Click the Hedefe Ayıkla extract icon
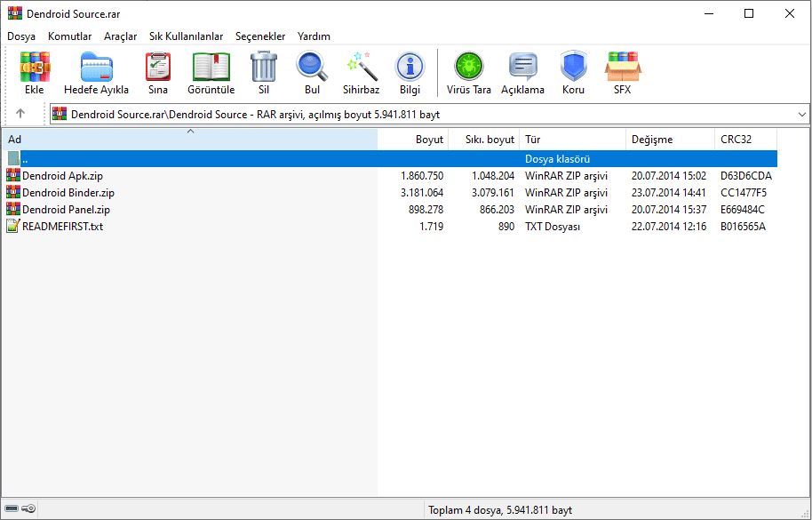The width and height of the screenshot is (812, 520). (96, 73)
